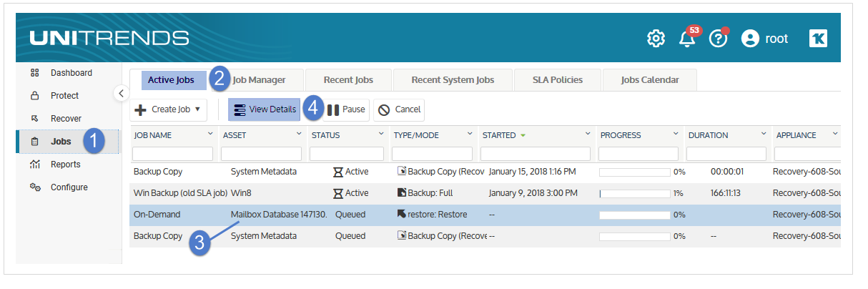Open the TYPE/MODE column menu arrow
Screen dimensions: 868x289
(470, 134)
